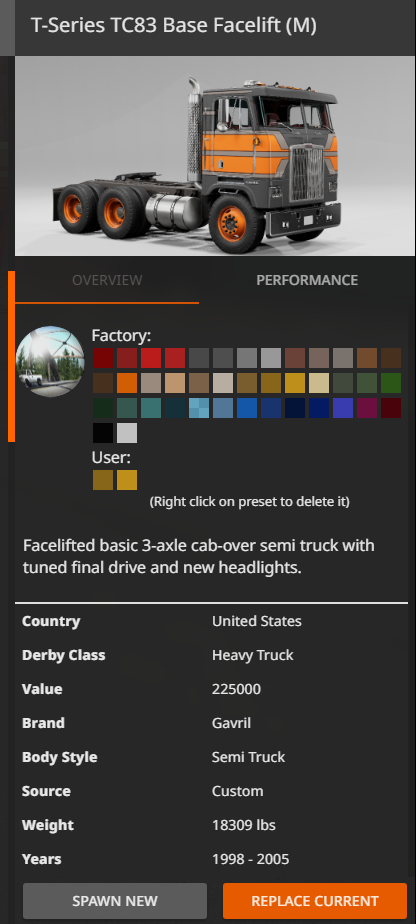The height and width of the screenshot is (924, 416).
Task: Click the truck preview image
Action: [x=214, y=156]
